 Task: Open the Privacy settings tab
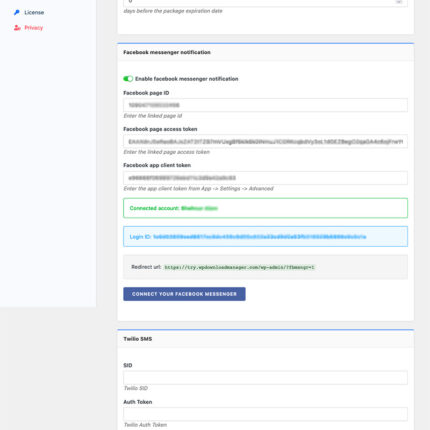click(x=34, y=28)
